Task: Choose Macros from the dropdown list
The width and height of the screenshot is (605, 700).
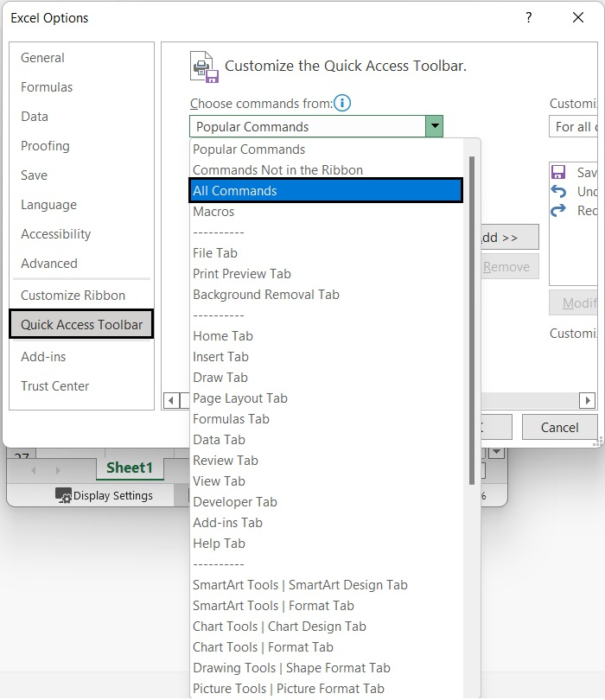Action: [x=326, y=212]
